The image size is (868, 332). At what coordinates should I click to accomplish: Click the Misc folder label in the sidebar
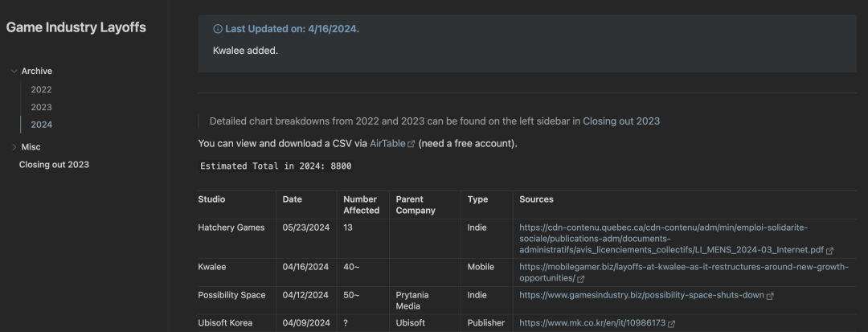click(x=31, y=147)
